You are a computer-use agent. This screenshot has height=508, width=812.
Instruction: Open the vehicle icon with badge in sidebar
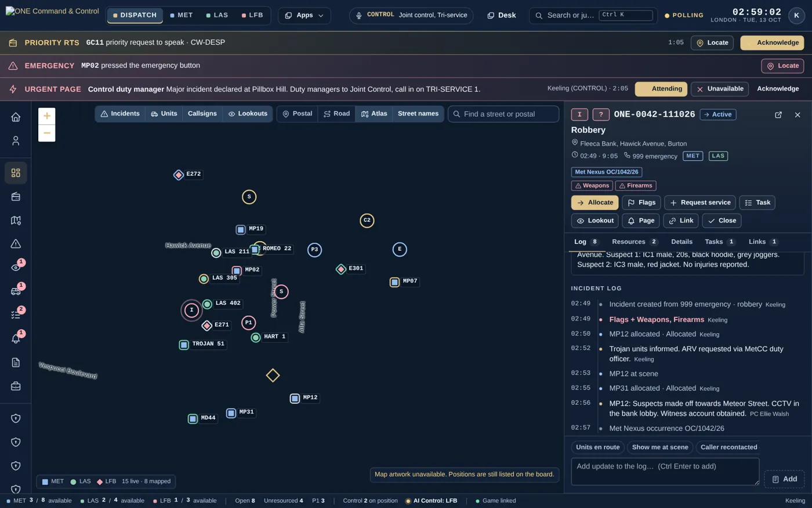point(16,291)
